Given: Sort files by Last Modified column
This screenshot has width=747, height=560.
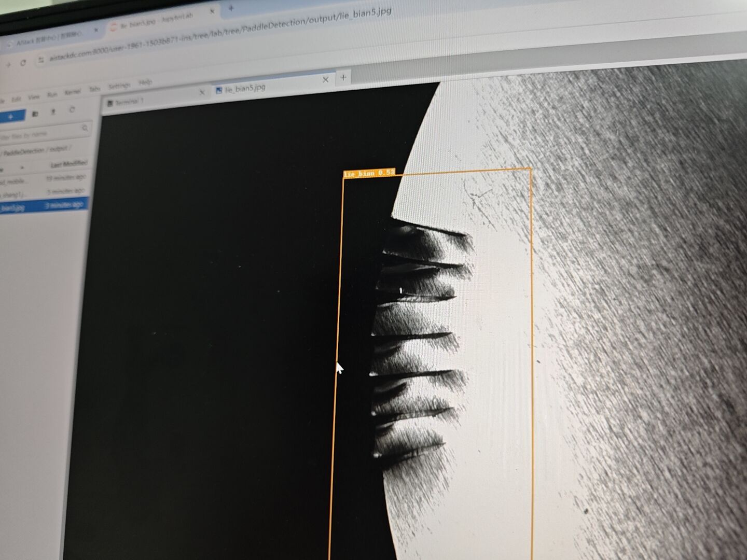Looking at the screenshot, I should [x=68, y=164].
